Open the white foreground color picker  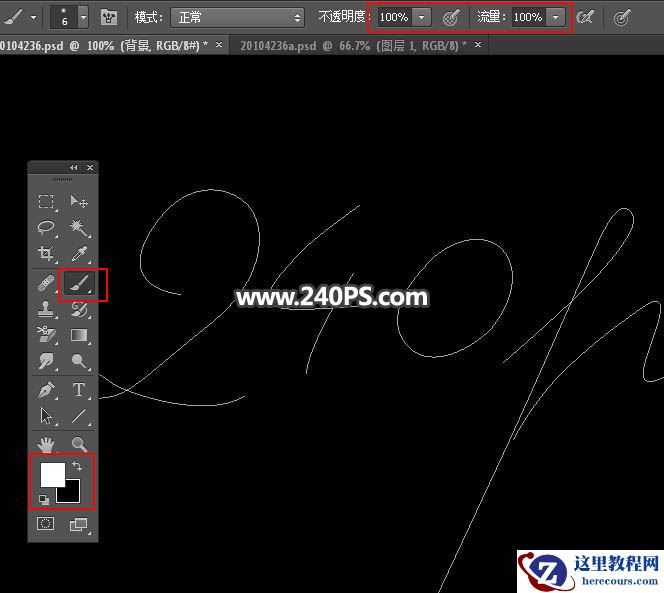pos(53,474)
